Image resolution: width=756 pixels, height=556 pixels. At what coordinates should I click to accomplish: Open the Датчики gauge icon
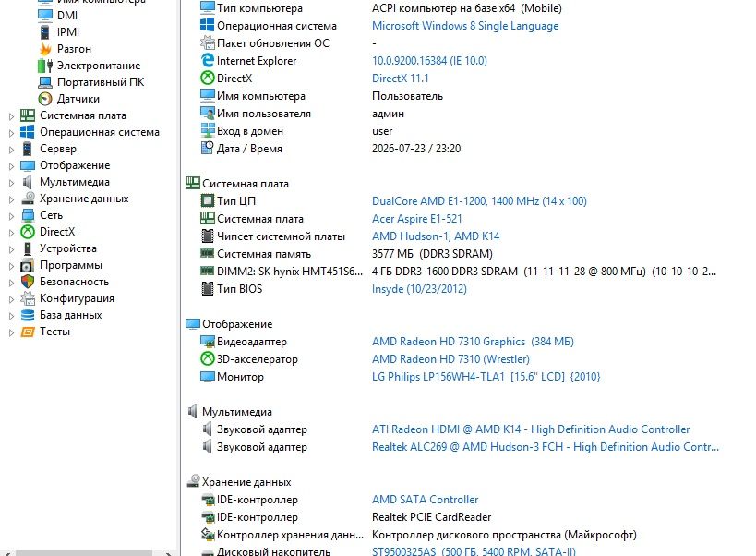tap(45, 99)
